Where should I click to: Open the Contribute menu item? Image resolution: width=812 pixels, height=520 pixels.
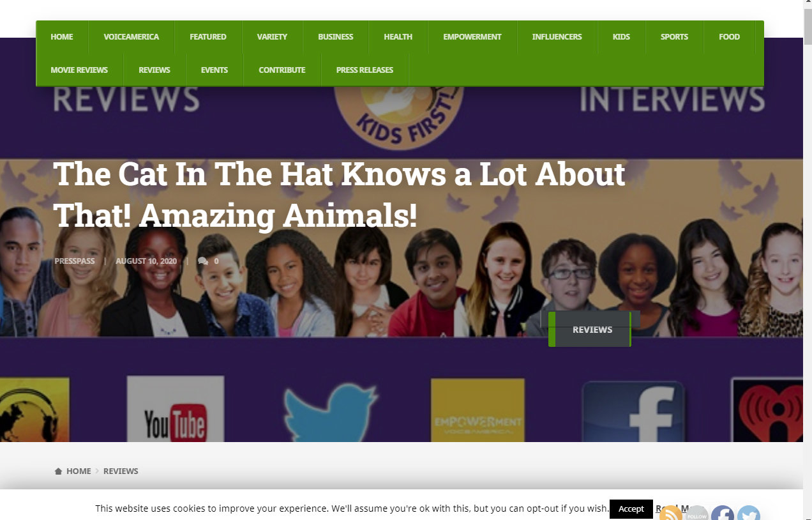(x=282, y=70)
